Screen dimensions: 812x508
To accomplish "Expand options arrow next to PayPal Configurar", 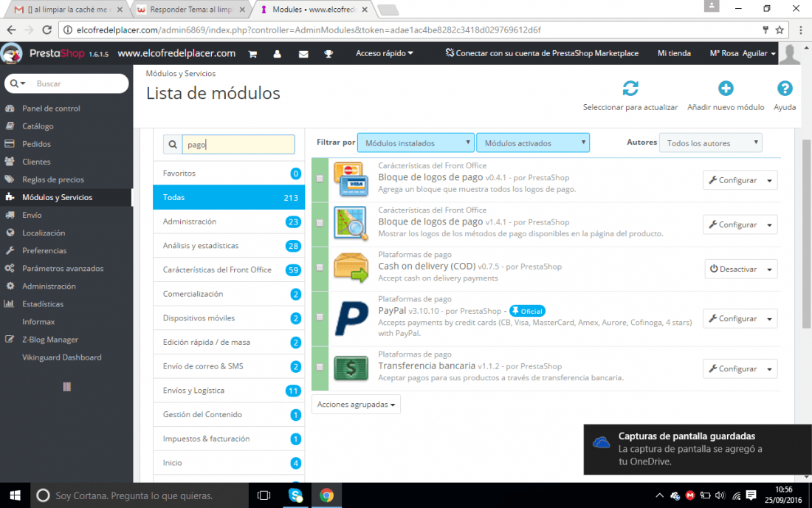I will [x=769, y=319].
